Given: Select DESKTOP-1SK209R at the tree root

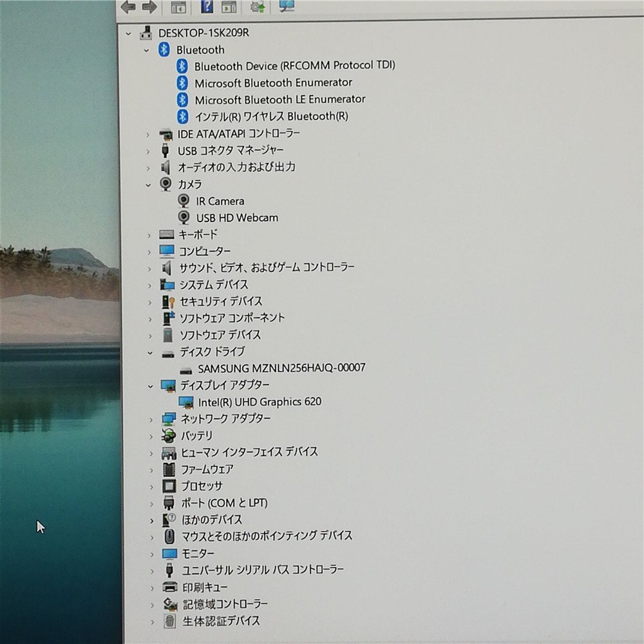Looking at the screenshot, I should [x=202, y=33].
